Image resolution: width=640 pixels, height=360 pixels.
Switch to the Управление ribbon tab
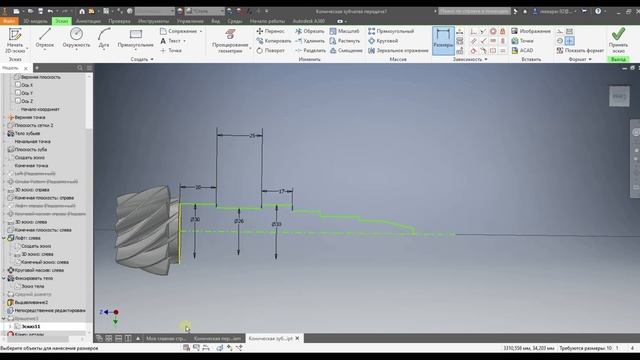click(190, 21)
